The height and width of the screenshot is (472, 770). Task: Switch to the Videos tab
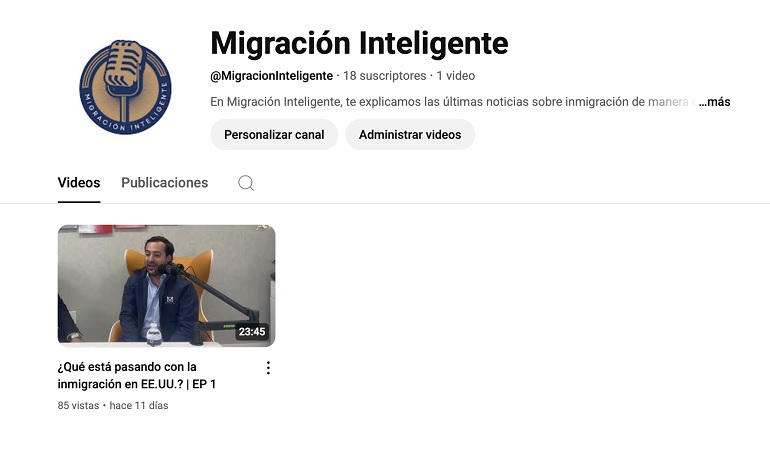[x=79, y=183]
